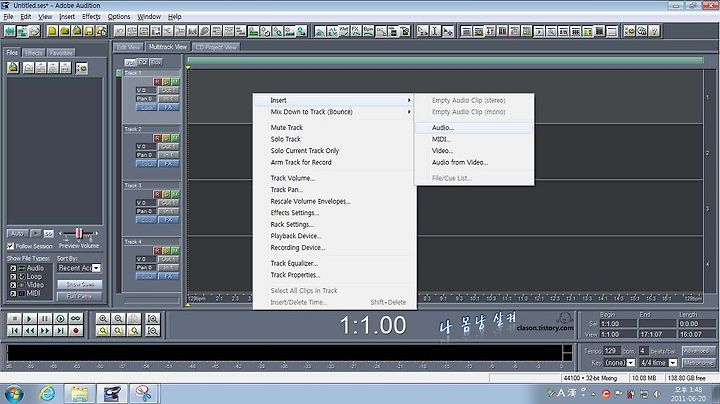Switch to Effects tab in left panel
This screenshot has height=404, width=720.
click(x=34, y=53)
